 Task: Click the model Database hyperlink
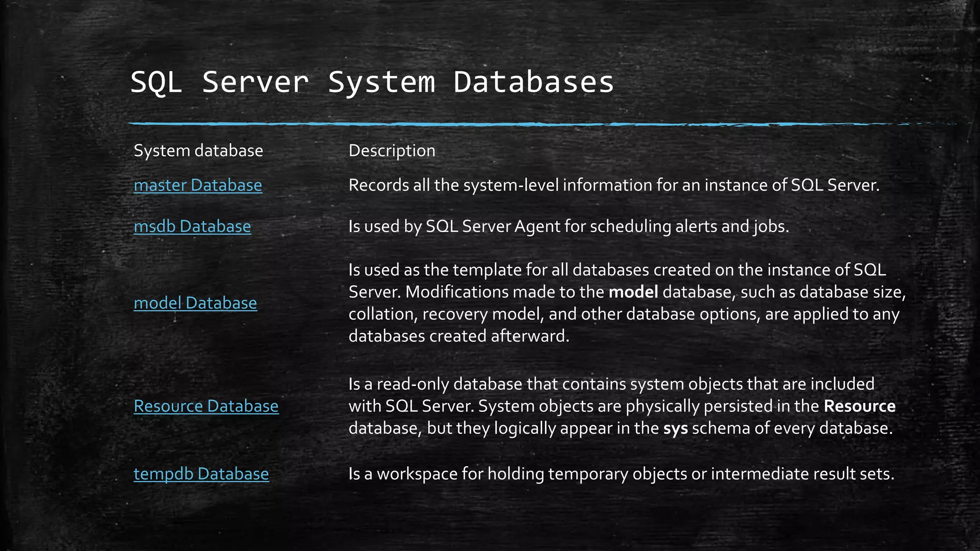(x=195, y=303)
